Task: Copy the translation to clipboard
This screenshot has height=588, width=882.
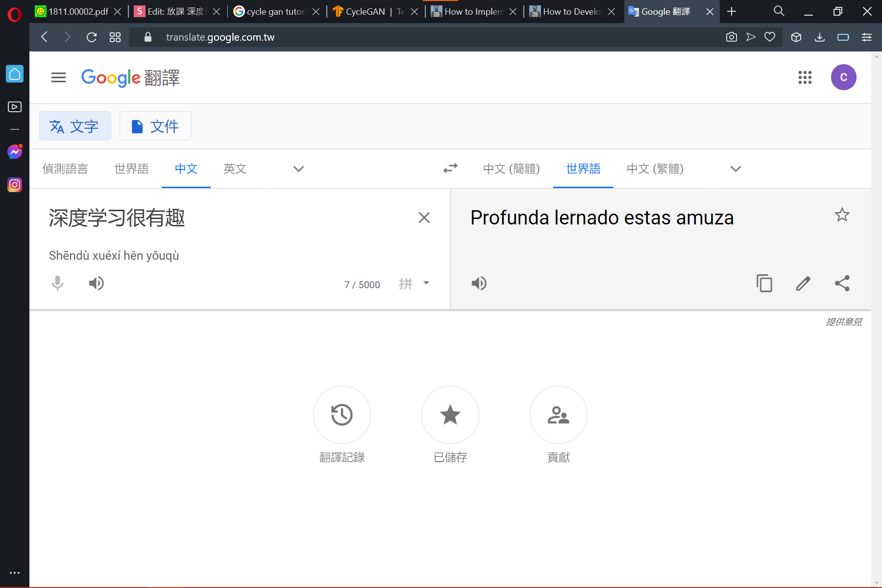Action: point(764,283)
